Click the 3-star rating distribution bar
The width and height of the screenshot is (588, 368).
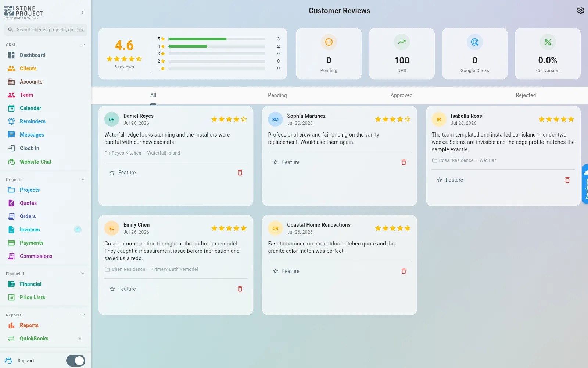point(216,54)
